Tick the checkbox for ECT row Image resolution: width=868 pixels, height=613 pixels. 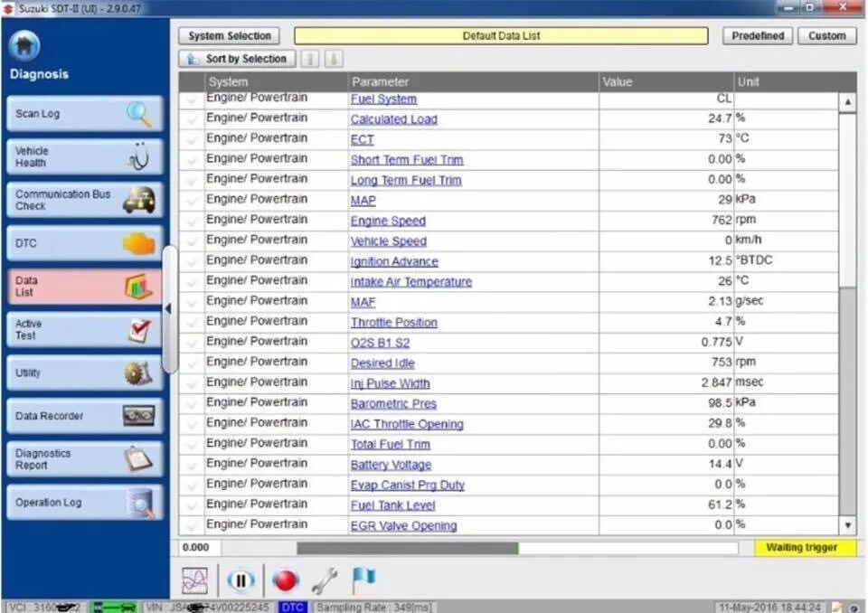pyautogui.click(x=192, y=140)
